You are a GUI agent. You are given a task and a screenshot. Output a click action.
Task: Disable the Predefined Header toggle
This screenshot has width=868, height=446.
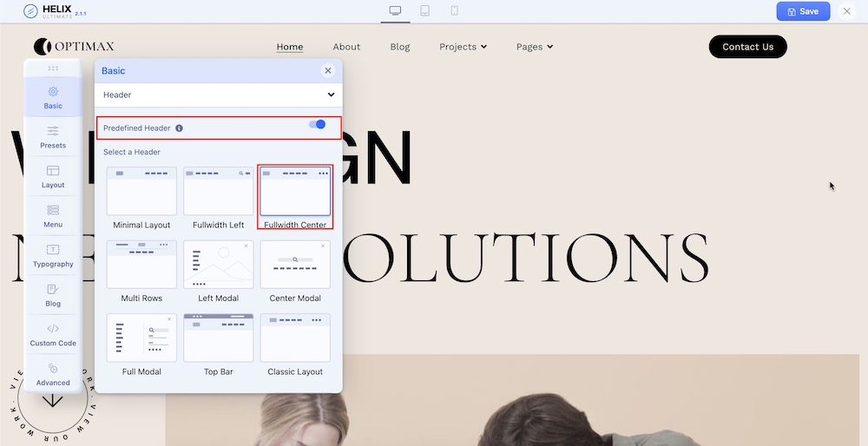tap(317, 125)
